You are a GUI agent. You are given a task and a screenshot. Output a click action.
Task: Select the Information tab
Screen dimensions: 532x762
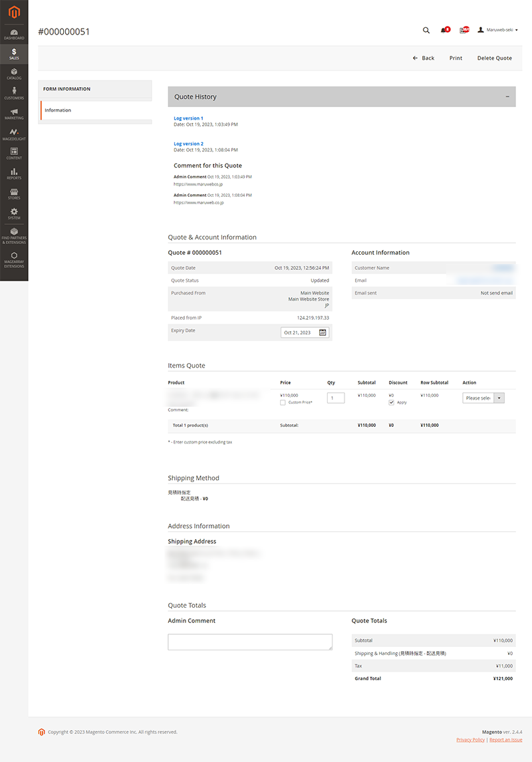click(x=96, y=110)
